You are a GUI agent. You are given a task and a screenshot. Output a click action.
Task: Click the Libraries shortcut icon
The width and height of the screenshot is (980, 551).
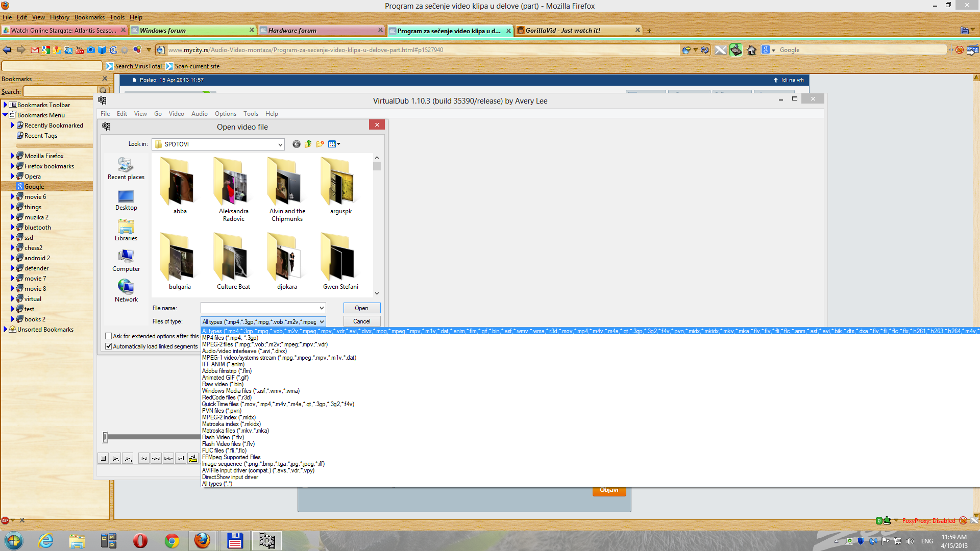click(126, 230)
